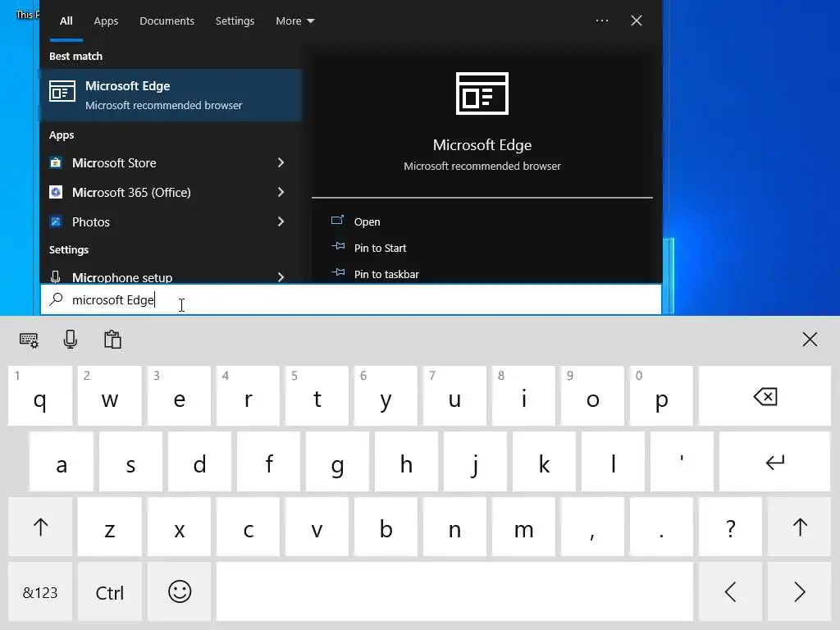Open the three-dot options menu
This screenshot has width=840, height=630.
point(601,21)
